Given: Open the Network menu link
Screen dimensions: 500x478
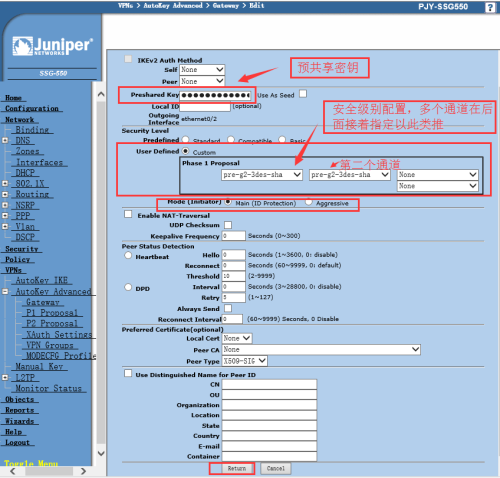Looking at the screenshot, I should pos(19,119).
